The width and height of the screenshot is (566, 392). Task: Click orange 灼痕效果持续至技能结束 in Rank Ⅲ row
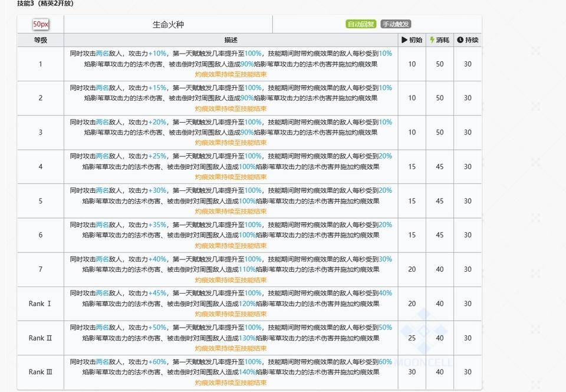point(231,383)
